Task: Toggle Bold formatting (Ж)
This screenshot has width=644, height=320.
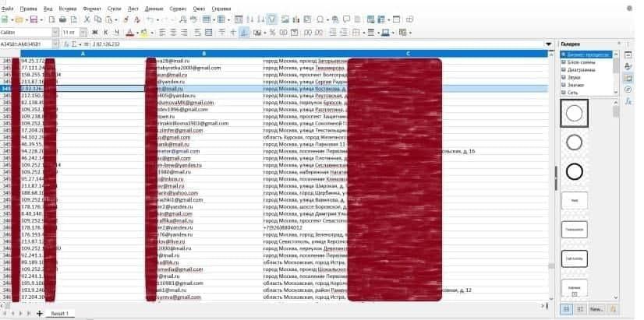Action: (x=95, y=33)
